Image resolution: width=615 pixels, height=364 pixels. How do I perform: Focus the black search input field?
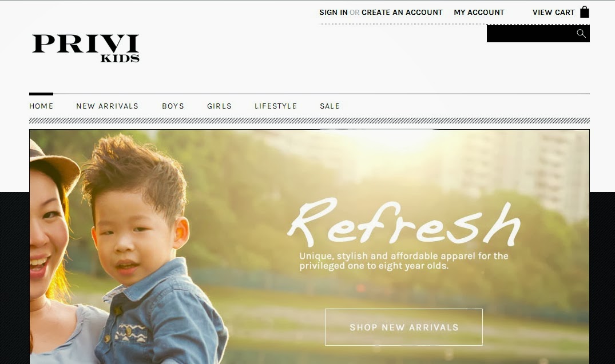pyautogui.click(x=531, y=34)
